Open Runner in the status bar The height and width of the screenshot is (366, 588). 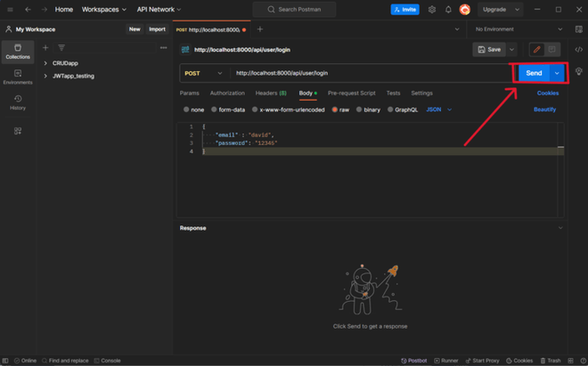[445, 361]
